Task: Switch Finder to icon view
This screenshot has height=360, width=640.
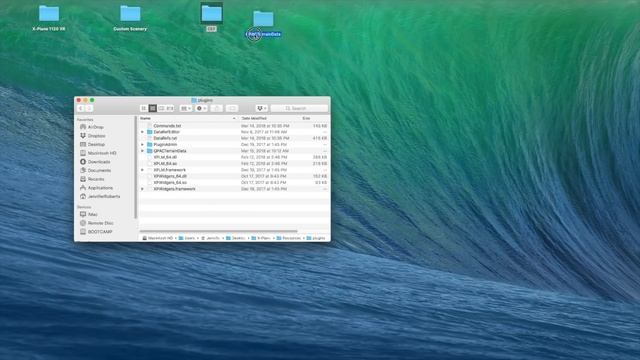Action: click(144, 108)
